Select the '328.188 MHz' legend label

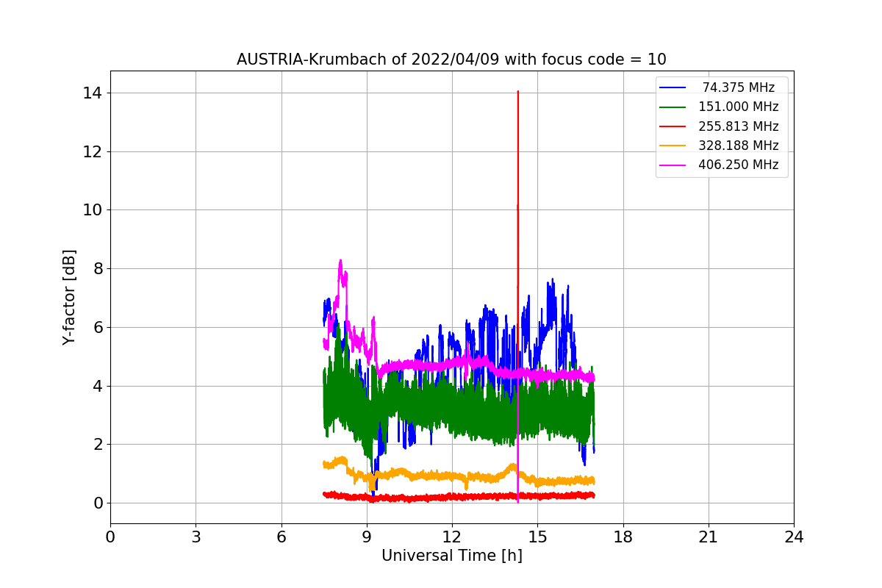point(739,146)
